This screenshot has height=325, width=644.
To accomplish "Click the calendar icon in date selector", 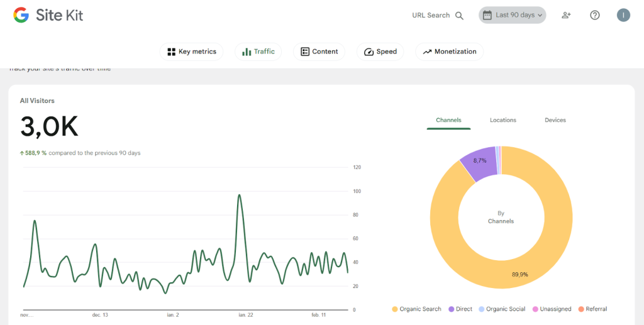I will tap(487, 15).
